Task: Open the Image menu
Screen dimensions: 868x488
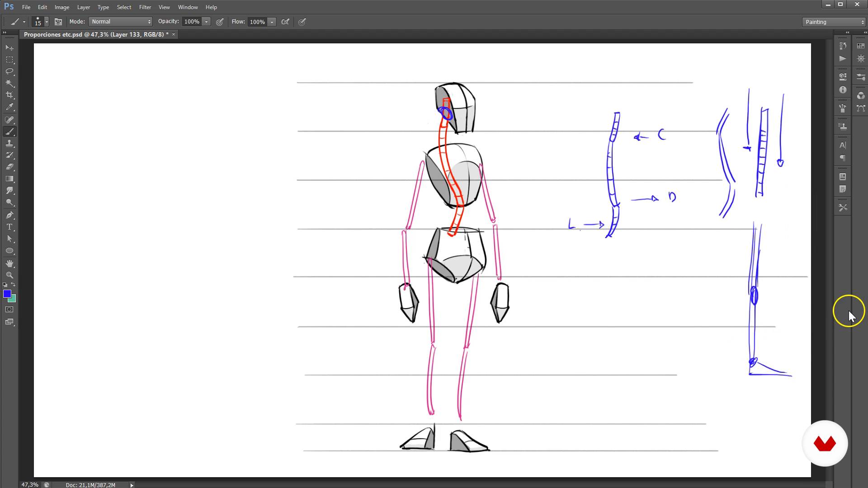Action: click(x=62, y=7)
